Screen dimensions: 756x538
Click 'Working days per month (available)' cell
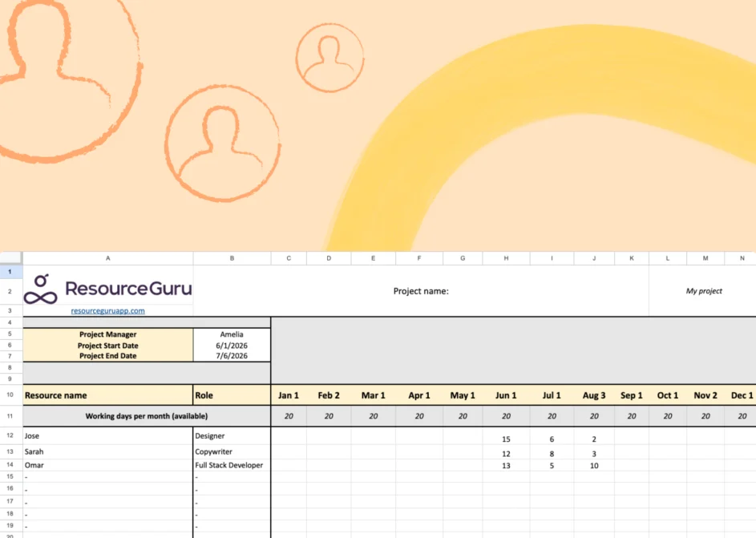147,416
